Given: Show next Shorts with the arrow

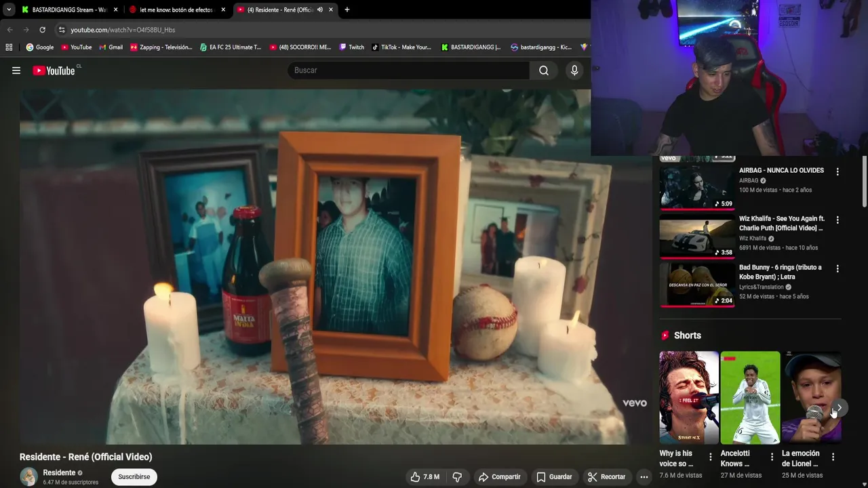Looking at the screenshot, I should (839, 408).
